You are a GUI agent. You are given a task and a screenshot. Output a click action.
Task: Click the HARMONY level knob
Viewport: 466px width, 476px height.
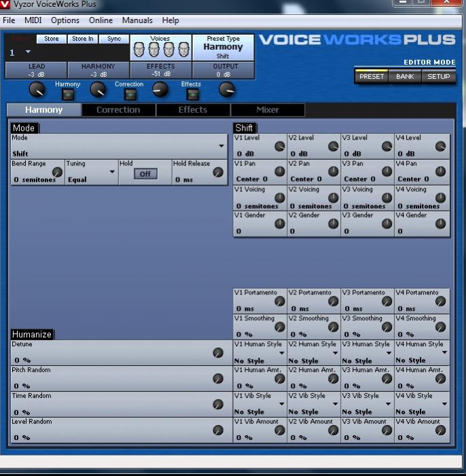tap(98, 90)
